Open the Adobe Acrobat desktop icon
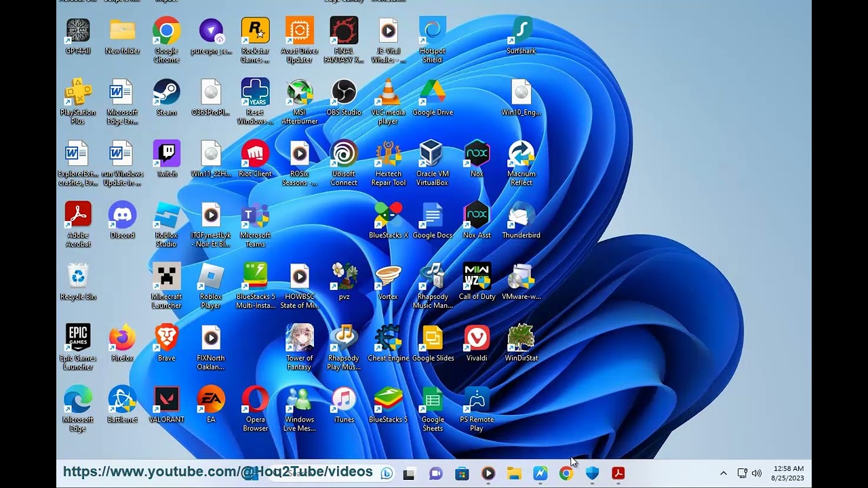Screen dimensions: 868x488 point(78,215)
